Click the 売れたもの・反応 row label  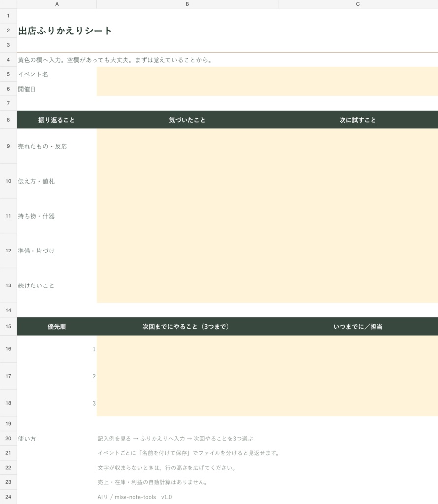click(x=57, y=146)
